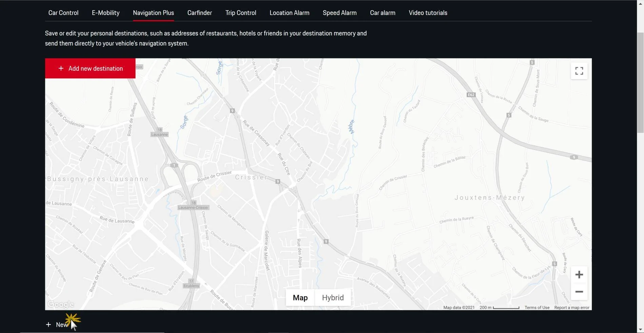The width and height of the screenshot is (644, 333).
Task: Click the Lausanne exit 18 marker
Action: (159, 132)
